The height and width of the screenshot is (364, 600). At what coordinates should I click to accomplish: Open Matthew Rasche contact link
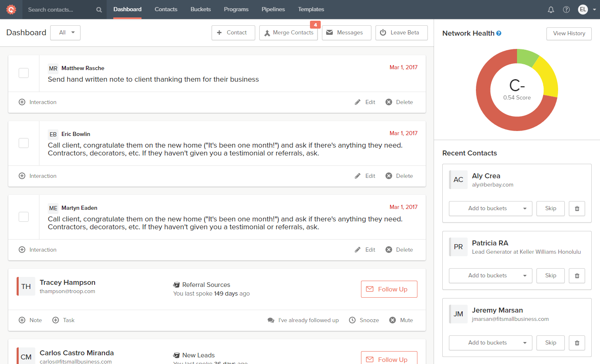pyautogui.click(x=83, y=68)
